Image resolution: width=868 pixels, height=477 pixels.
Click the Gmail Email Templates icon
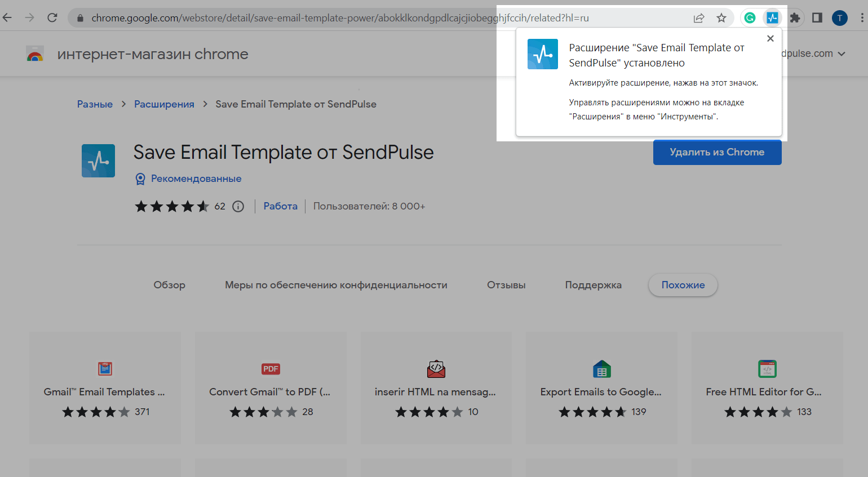(105, 369)
